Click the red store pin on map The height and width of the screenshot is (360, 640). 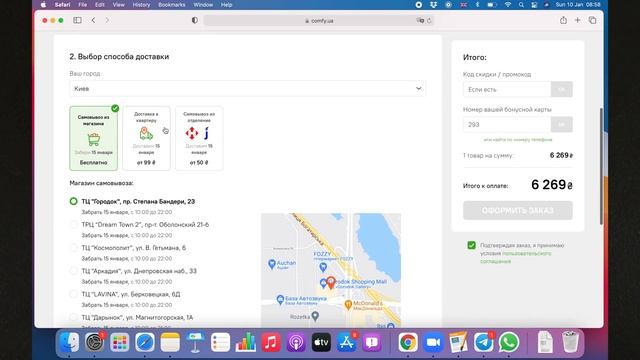click(331, 282)
